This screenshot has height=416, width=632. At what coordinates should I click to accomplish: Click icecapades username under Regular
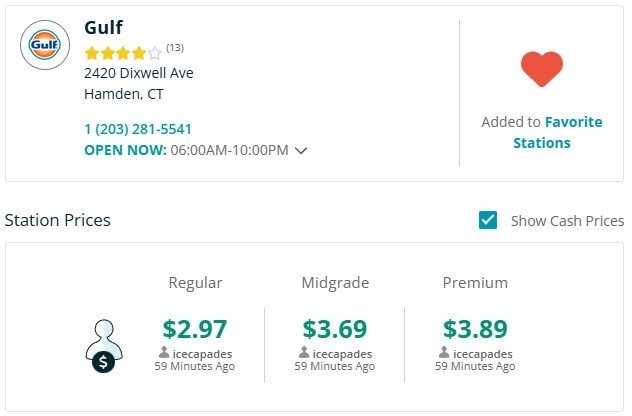[202, 353]
